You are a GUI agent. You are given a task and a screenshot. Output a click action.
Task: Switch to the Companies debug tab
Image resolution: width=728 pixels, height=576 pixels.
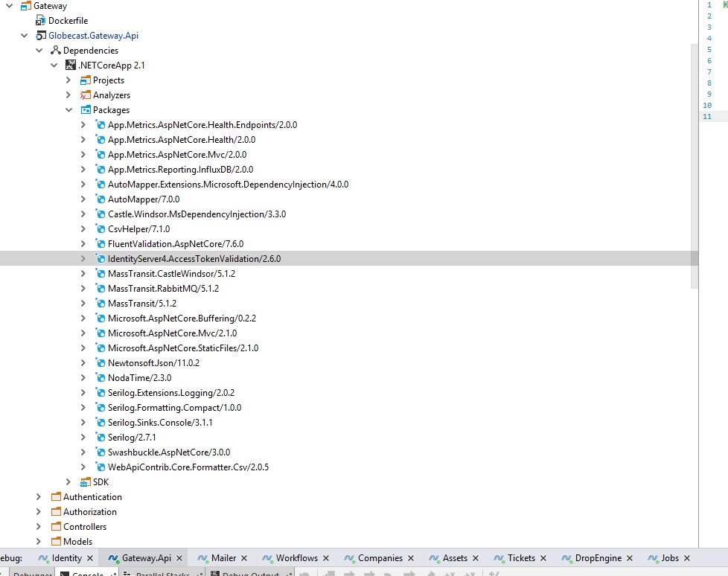pyautogui.click(x=380, y=558)
